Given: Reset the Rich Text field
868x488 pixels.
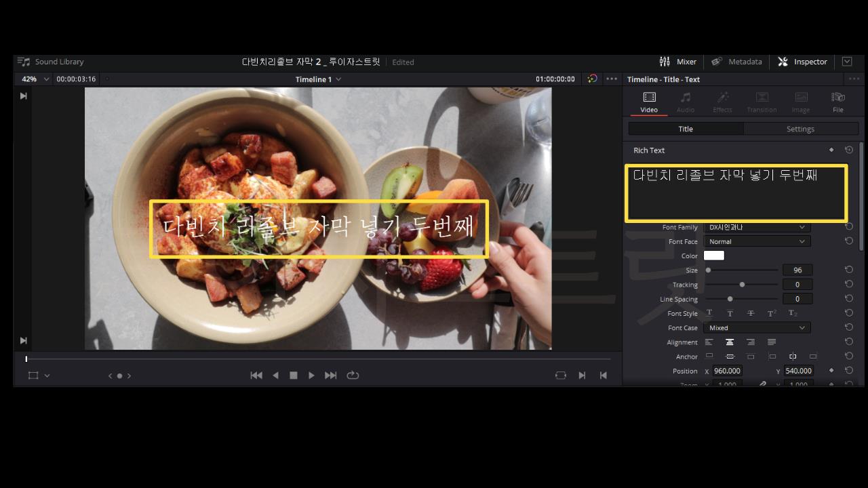Looking at the screenshot, I should point(848,150).
